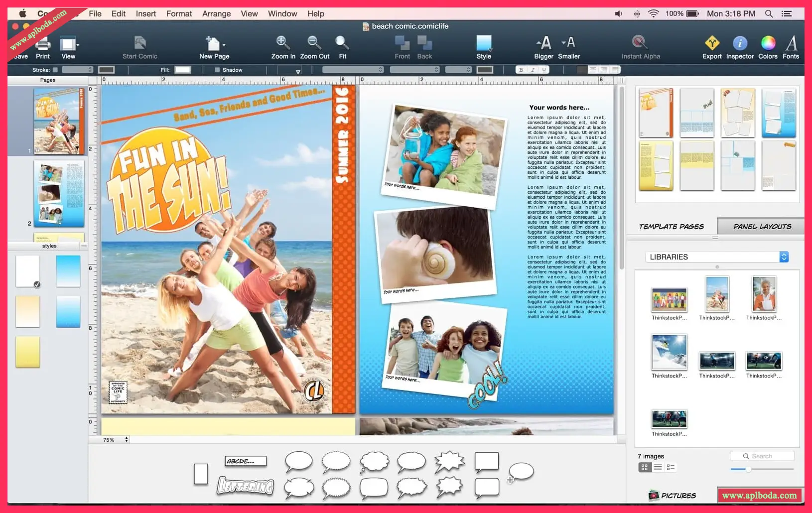
Task: Open the Colors picker
Action: [767, 44]
